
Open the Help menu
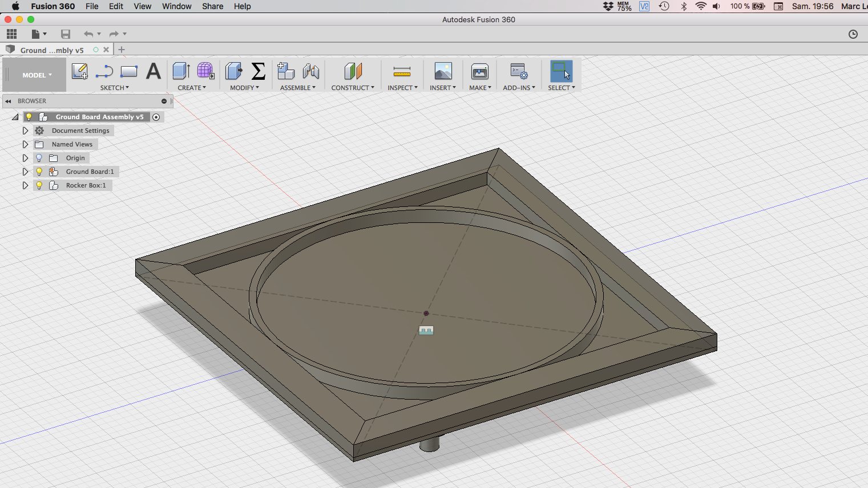(243, 6)
